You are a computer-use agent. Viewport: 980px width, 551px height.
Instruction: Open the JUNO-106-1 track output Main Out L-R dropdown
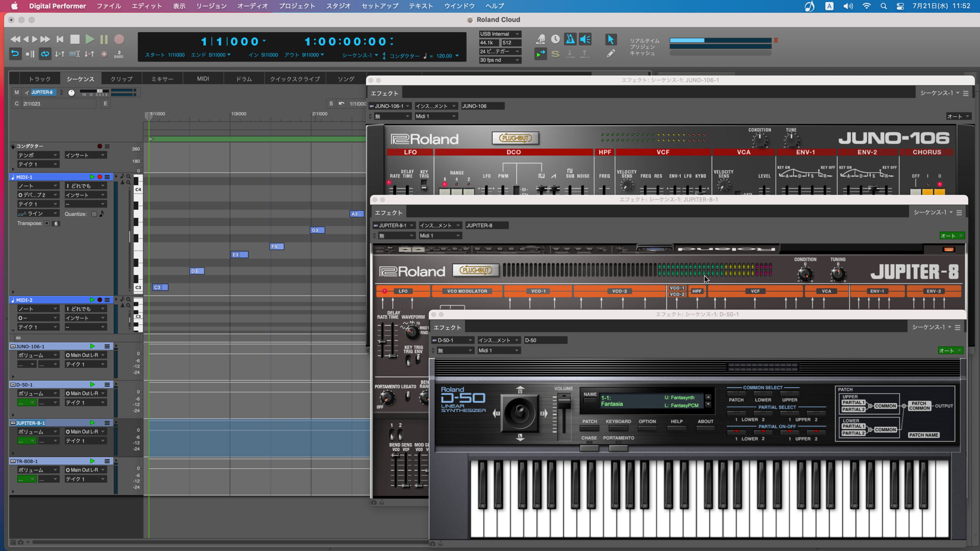click(85, 355)
